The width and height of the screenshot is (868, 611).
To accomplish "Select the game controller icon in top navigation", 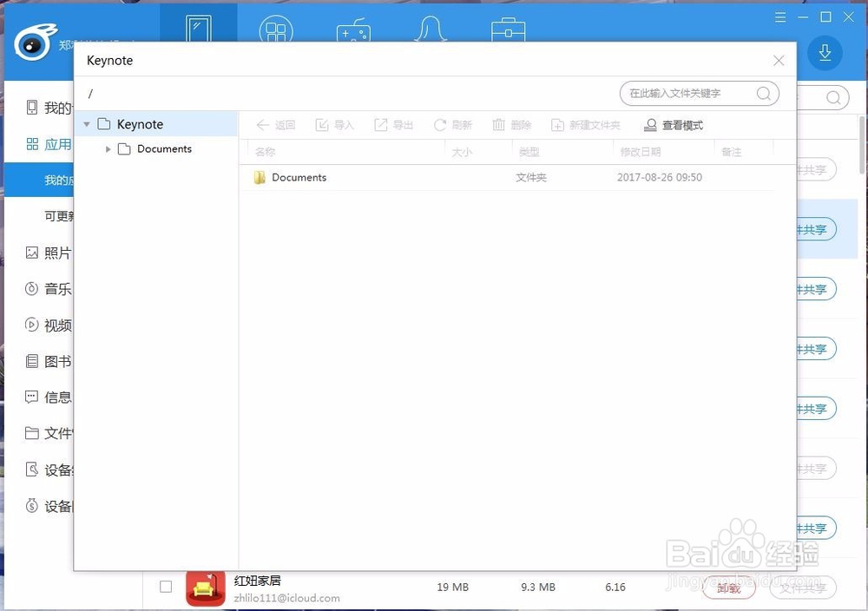I will coord(354,29).
